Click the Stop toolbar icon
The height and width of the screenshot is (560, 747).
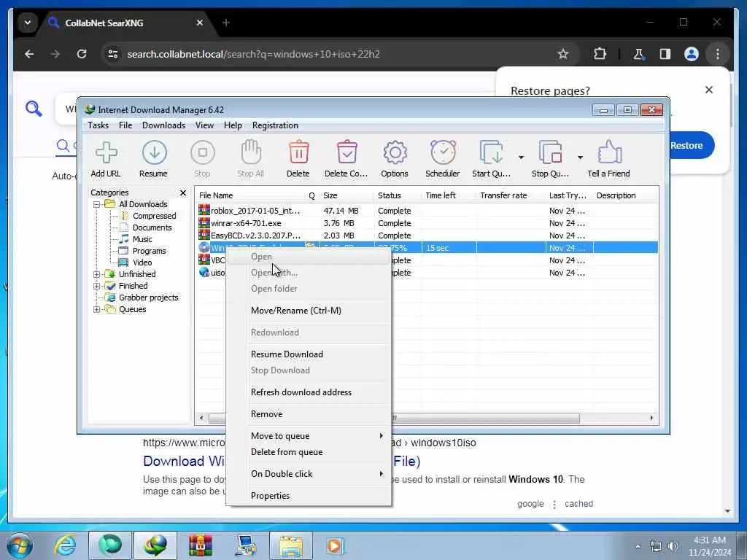click(203, 153)
